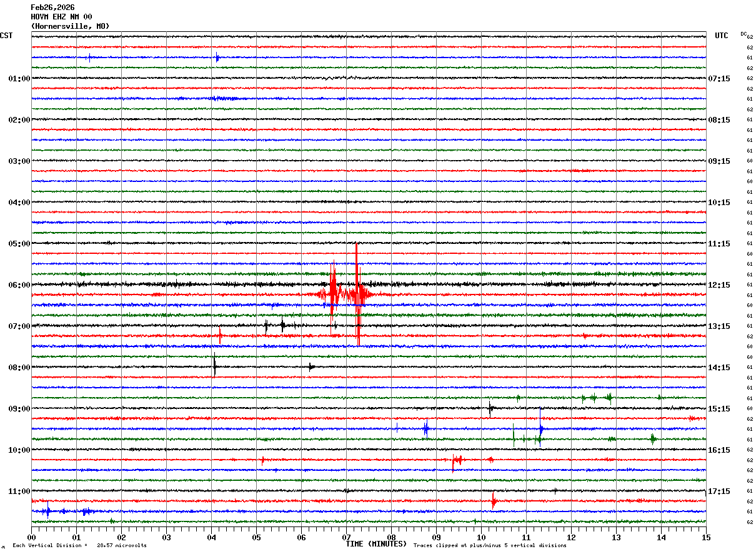Screen dimensions: 756x554
Task: Click the 15 minute axis tick label
Action: pos(706,537)
